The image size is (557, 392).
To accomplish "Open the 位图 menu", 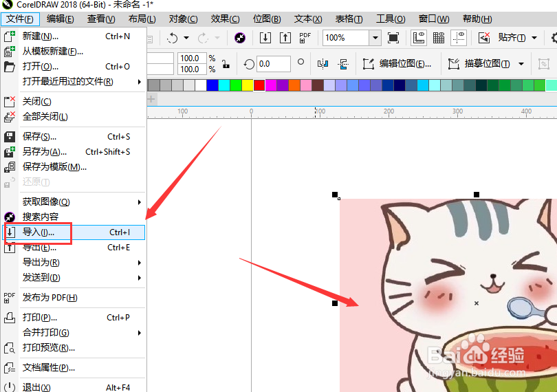I will click(267, 19).
